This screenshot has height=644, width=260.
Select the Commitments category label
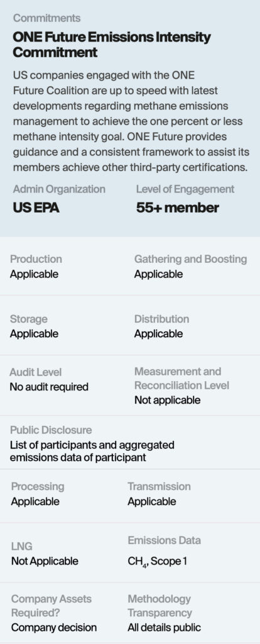tap(46, 18)
